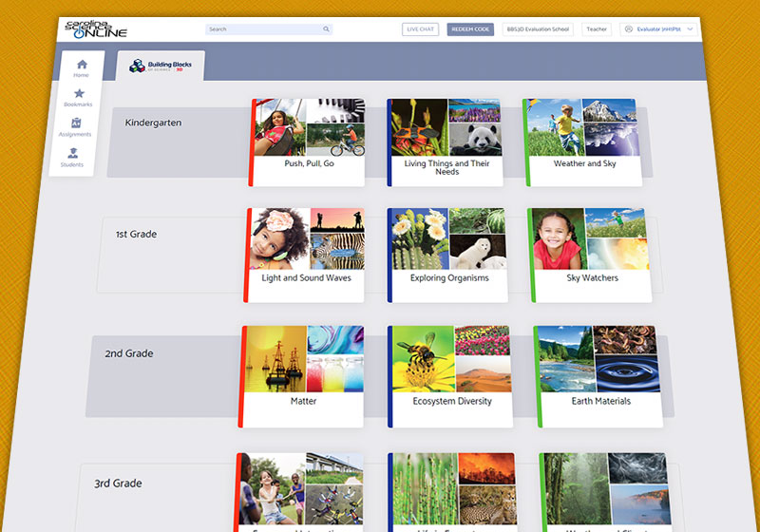Click the user avatar icon
Viewport: 760px width, 532px height.
[x=629, y=29]
